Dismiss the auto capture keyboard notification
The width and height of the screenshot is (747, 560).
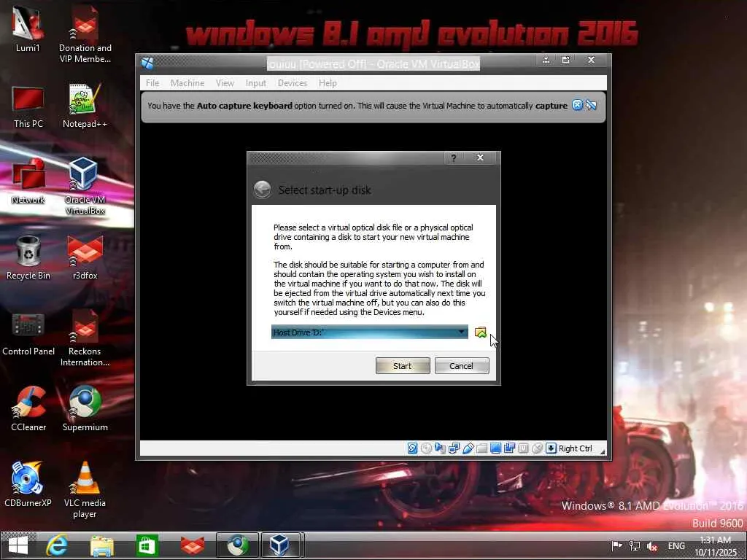pyautogui.click(x=577, y=105)
